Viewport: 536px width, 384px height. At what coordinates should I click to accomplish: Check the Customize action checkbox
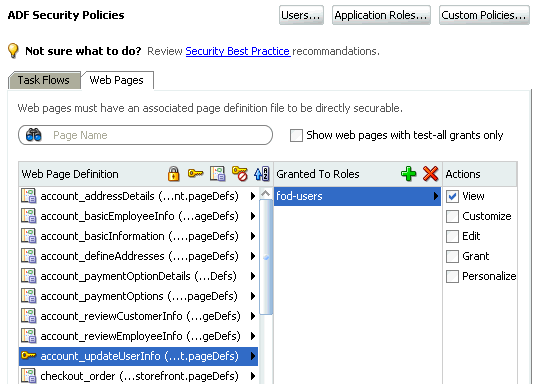452,216
